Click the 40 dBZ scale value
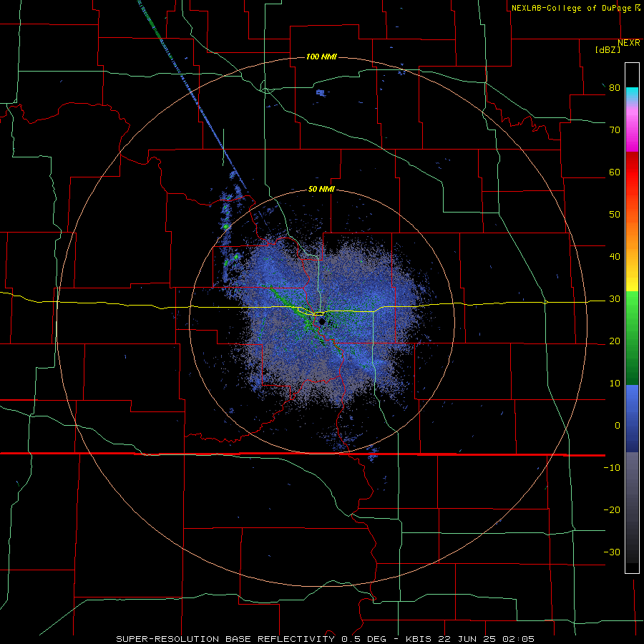This screenshot has height=644, width=644. point(615,257)
